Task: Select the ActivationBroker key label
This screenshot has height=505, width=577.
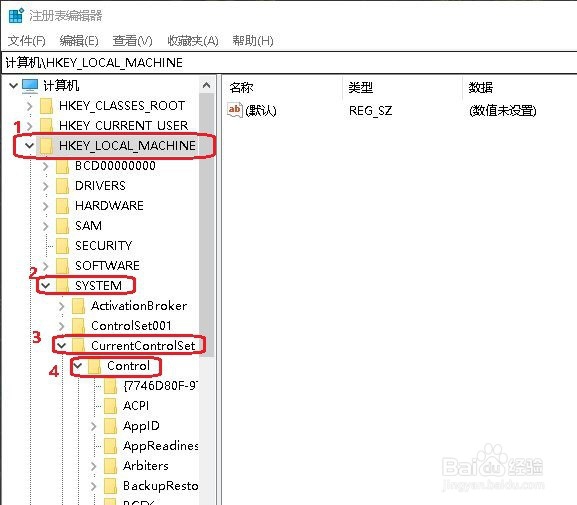Action: coord(139,306)
